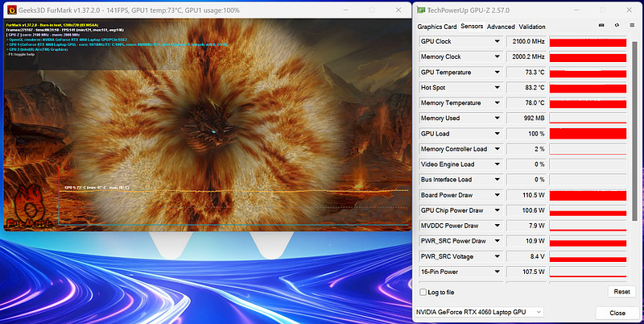This screenshot has height=324, width=644.
Task: Click the GPU-Z screenshot camera icon
Action: pos(601,25)
